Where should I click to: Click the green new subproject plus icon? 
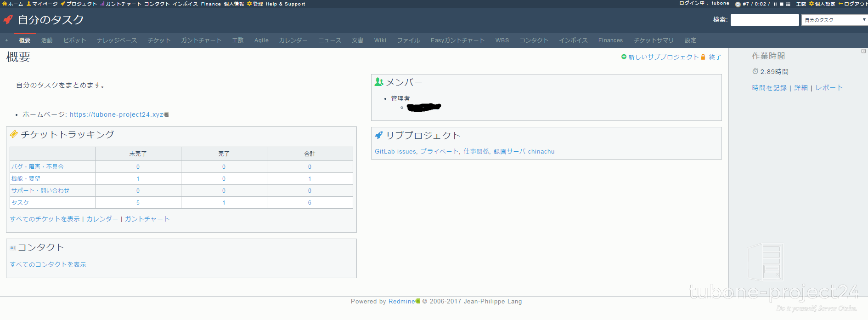pos(624,57)
